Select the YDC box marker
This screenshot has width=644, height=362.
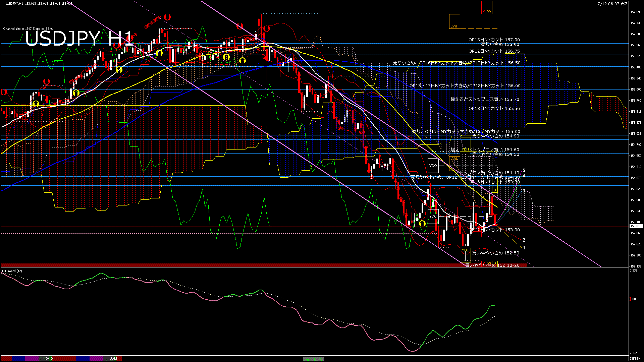point(433,216)
